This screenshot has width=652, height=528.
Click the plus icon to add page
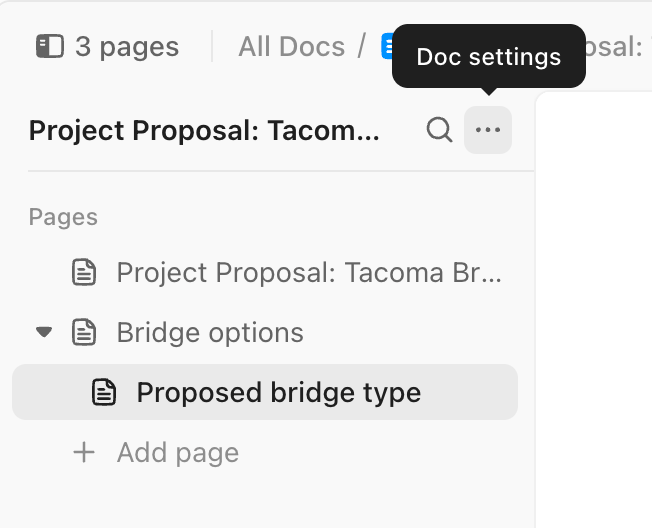(84, 452)
